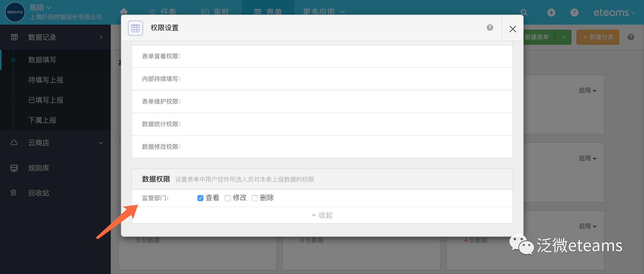Image resolution: width=644 pixels, height=274 pixels.
Task: Close the 权限设置 dialog
Action: tap(513, 29)
